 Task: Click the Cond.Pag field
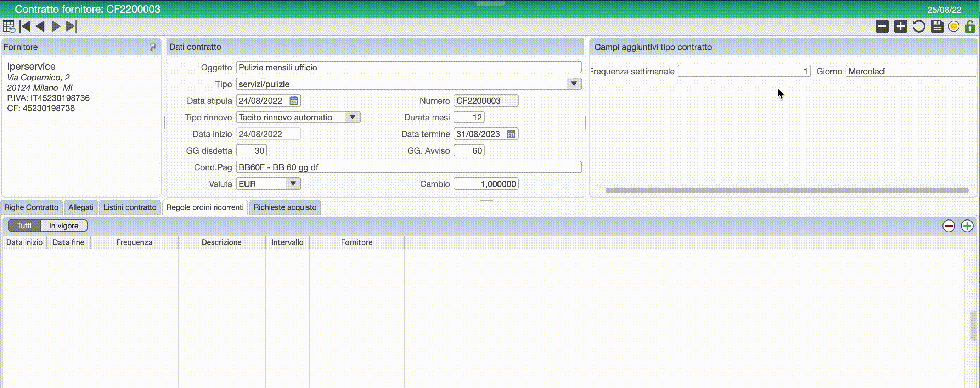409,167
